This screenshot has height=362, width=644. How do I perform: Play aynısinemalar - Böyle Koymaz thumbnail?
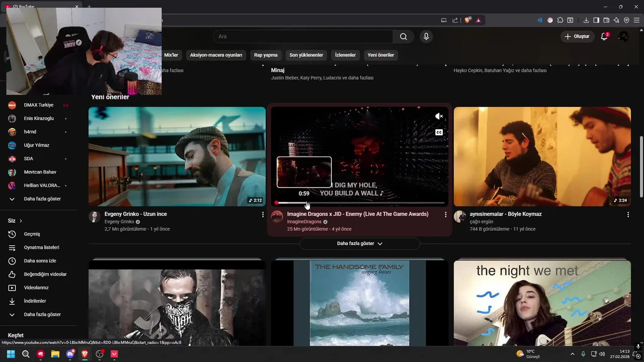pos(542,156)
